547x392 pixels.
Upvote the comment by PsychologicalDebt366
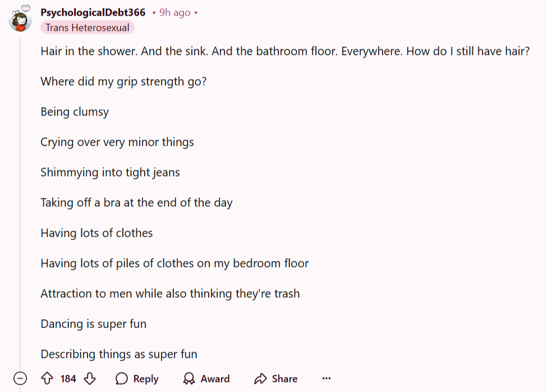coord(47,379)
